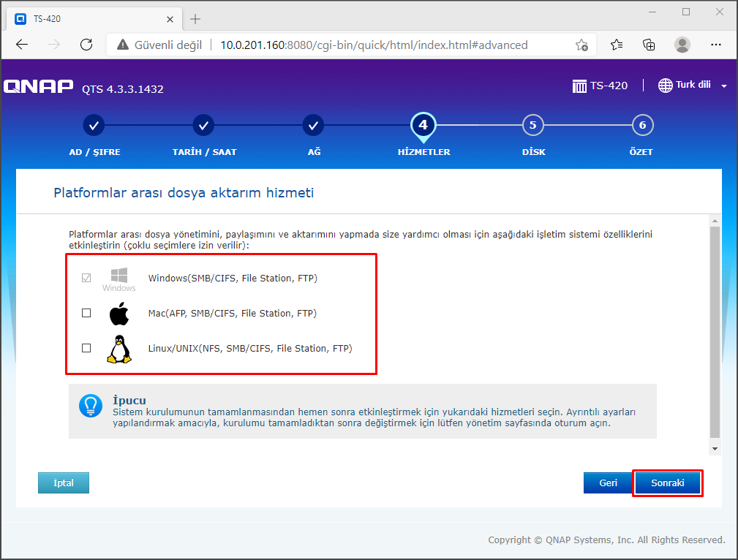Toggle the Windows file service checkbox
Screen dimensions: 738x560
pos(86,278)
